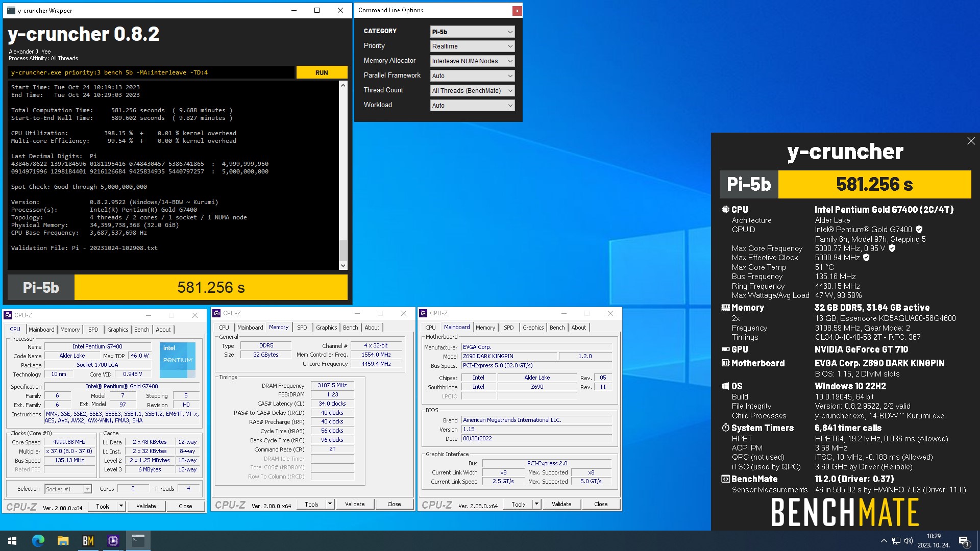Expand Tools arrow in middle CPU-Z window
This screenshot has width=980, height=551.
point(330,504)
